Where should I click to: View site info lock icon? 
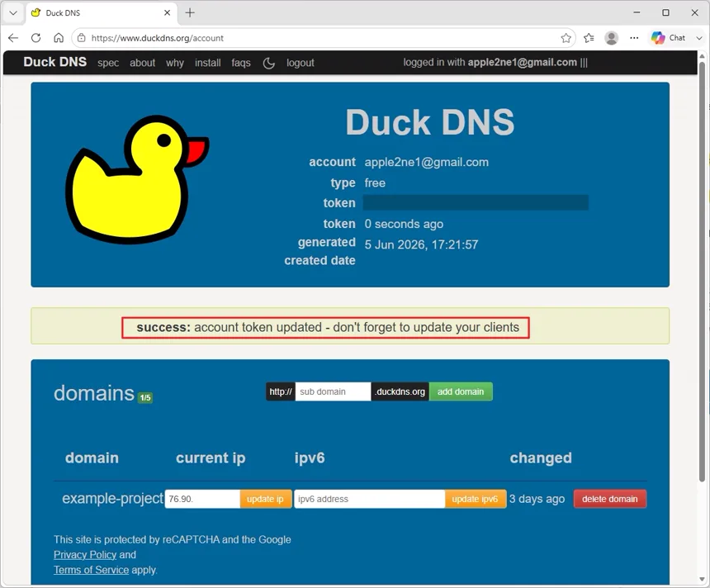point(82,38)
